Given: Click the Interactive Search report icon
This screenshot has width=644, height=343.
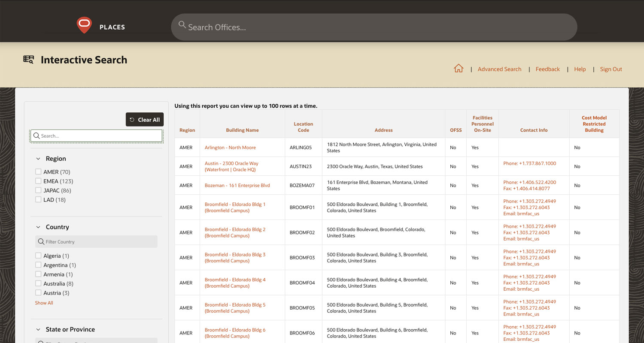Looking at the screenshot, I should point(28,60).
